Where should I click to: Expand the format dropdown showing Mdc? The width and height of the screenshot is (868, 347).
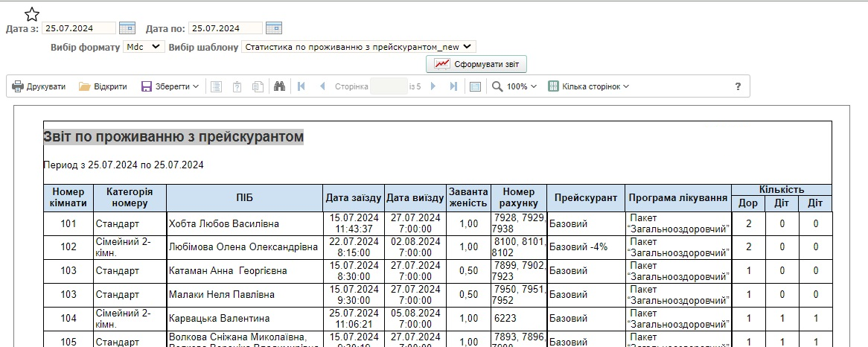(144, 46)
